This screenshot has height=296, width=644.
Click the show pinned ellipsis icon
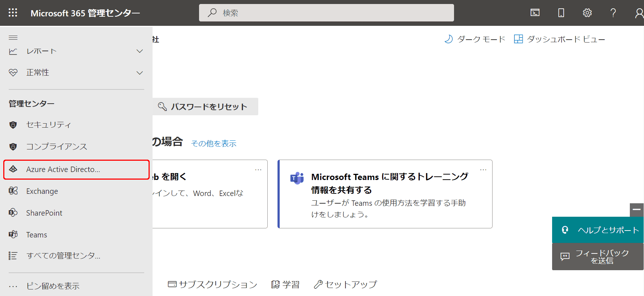coord(13,286)
